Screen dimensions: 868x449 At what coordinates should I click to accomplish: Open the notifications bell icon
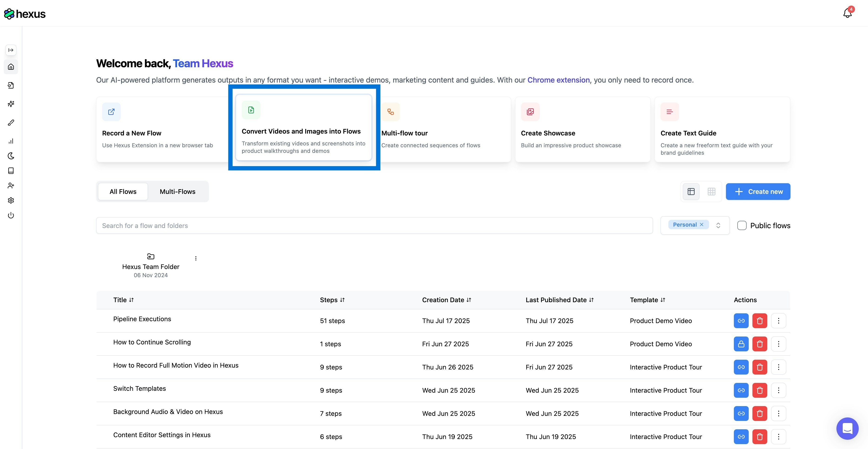[847, 13]
